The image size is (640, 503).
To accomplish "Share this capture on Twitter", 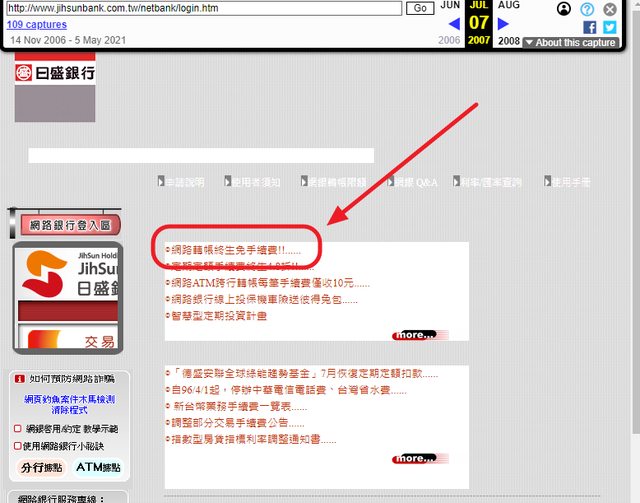I will [x=609, y=27].
